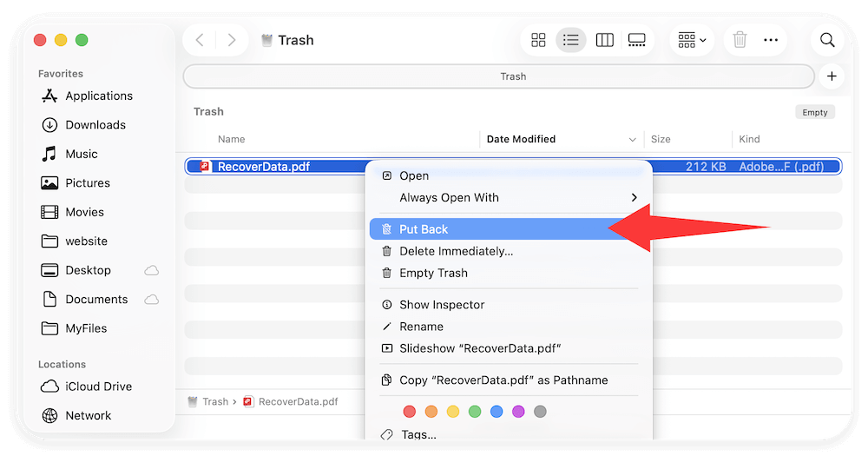868x456 pixels.
Task: Apply the purple tag color
Action: coord(518,412)
